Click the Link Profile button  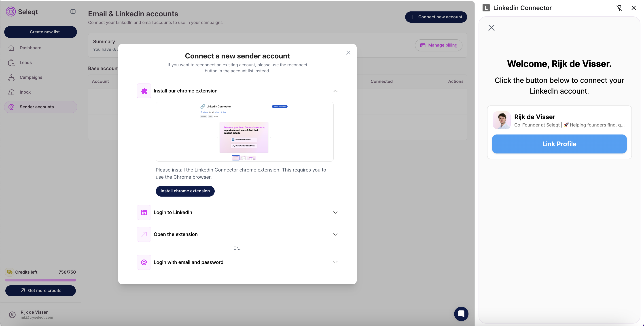pyautogui.click(x=559, y=144)
